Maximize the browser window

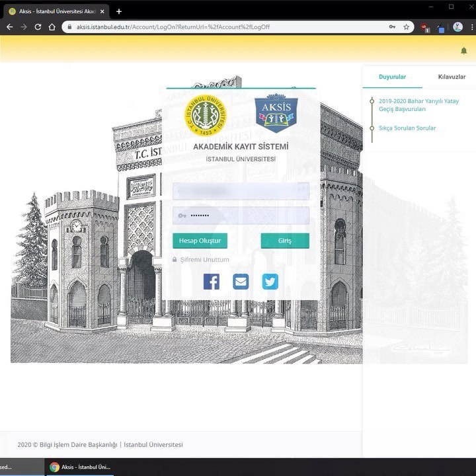pos(452,7)
